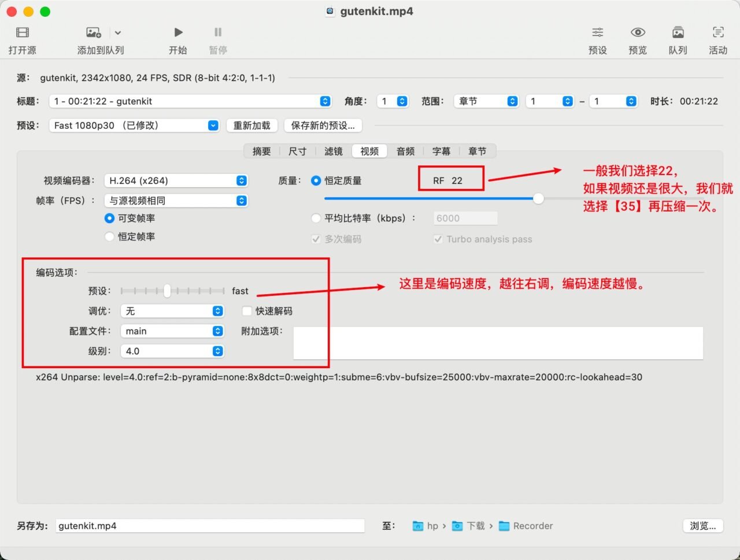Click the 另存为 filename input field
The width and height of the screenshot is (740, 560).
[210, 526]
